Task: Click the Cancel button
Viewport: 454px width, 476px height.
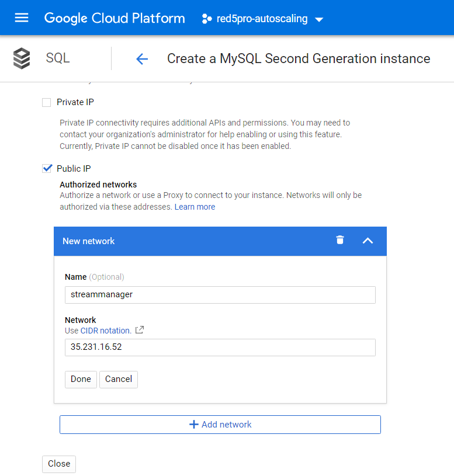Action: 119,379
